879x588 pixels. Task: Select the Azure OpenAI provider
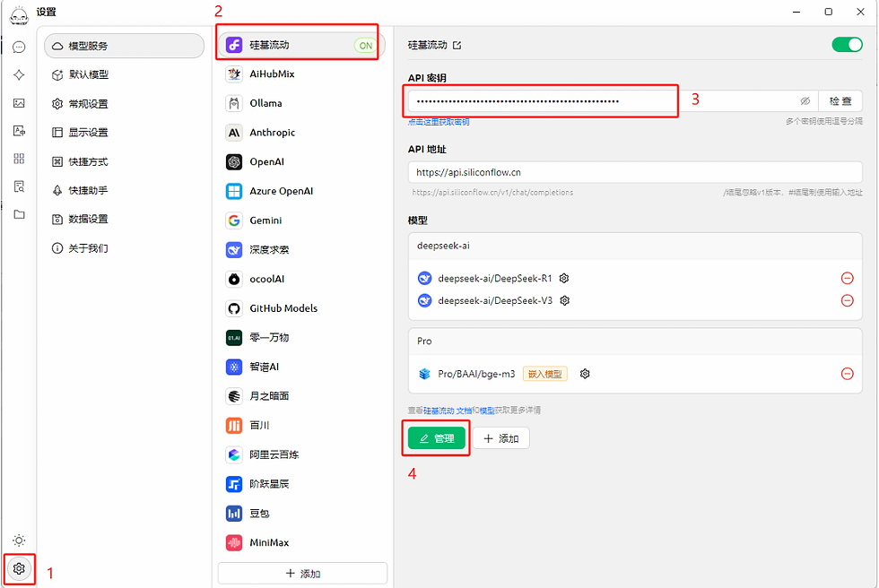coord(302,191)
